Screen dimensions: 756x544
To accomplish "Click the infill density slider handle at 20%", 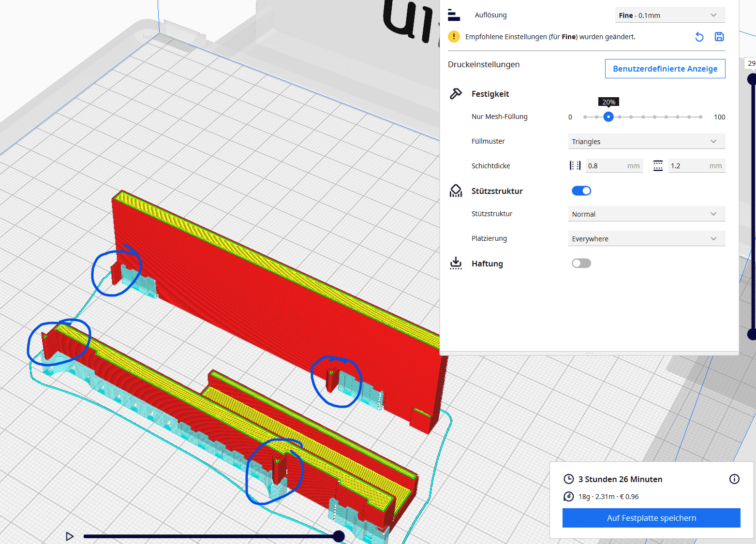I will tap(608, 117).
